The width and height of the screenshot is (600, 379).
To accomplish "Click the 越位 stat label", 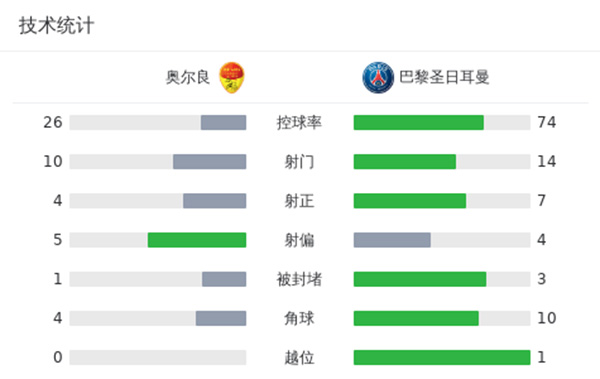I will coord(299,358).
